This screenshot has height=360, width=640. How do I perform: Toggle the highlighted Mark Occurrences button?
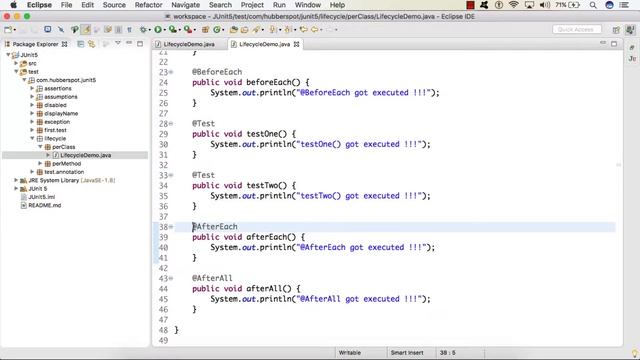pyautogui.click(x=86, y=29)
